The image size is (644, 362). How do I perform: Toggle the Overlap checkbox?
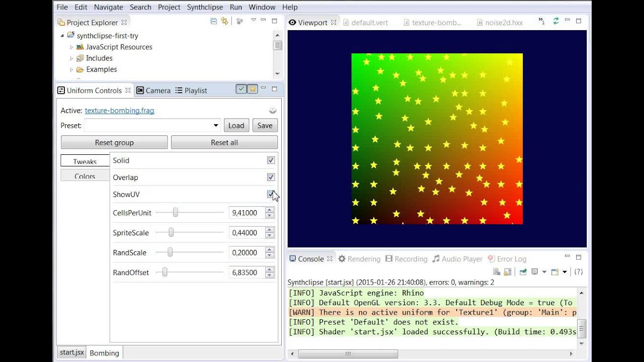click(x=271, y=177)
